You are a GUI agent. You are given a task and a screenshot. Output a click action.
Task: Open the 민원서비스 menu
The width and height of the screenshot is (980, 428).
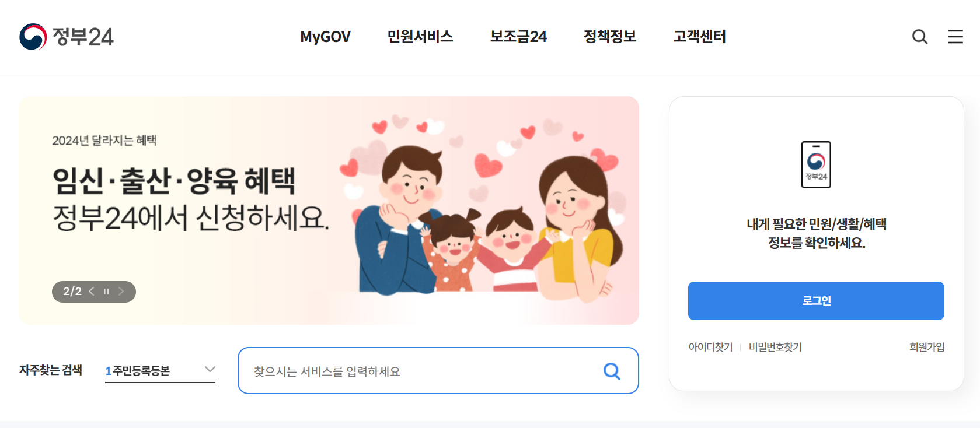420,37
